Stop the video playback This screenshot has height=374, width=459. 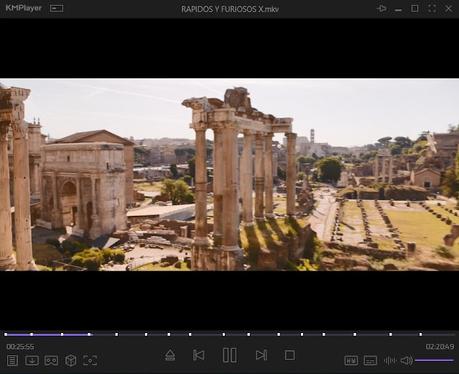coord(290,355)
